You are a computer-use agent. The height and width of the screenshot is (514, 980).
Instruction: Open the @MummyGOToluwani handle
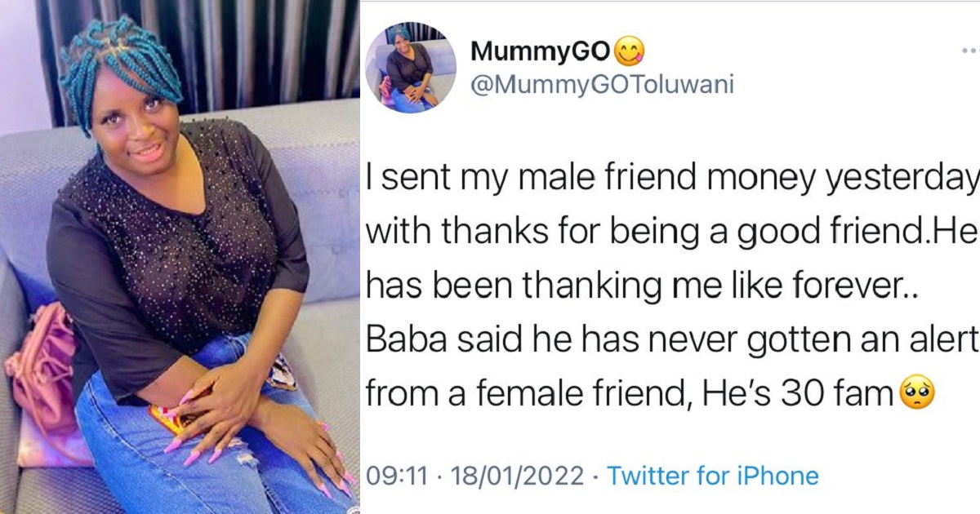pyautogui.click(x=602, y=84)
